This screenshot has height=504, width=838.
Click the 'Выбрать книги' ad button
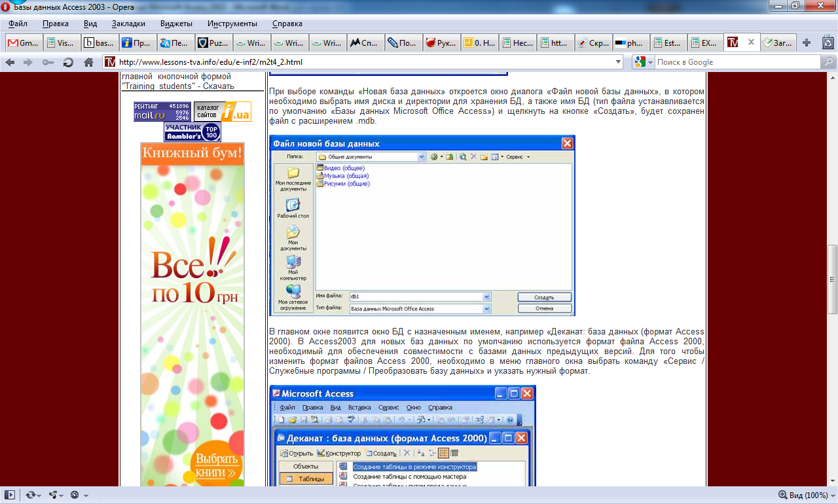[x=216, y=465]
